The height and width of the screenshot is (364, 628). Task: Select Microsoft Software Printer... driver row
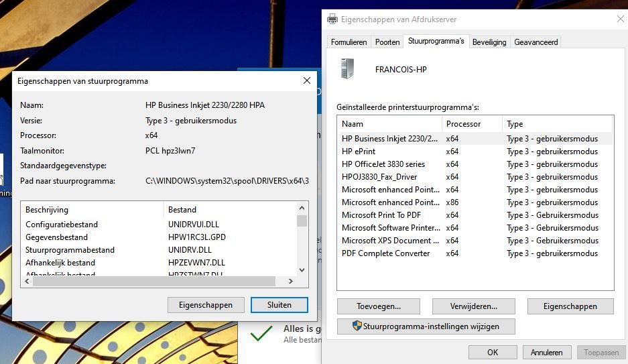[475, 228]
